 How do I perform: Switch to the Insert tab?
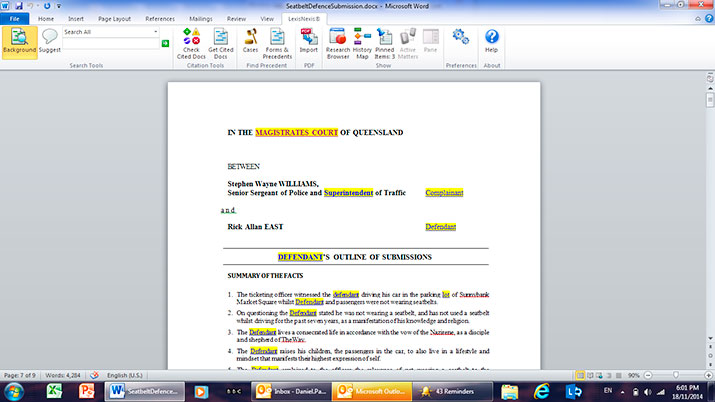coord(76,19)
